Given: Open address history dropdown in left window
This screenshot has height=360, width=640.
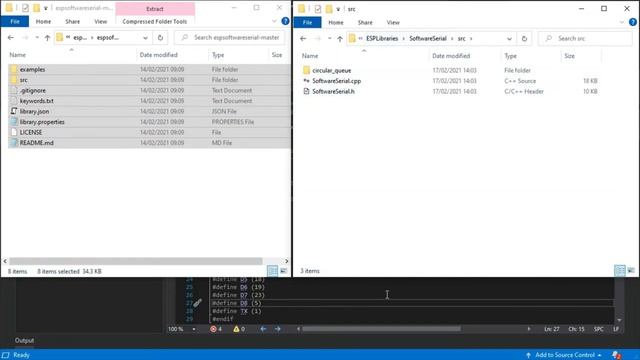Looking at the screenshot, I should coord(145,38).
